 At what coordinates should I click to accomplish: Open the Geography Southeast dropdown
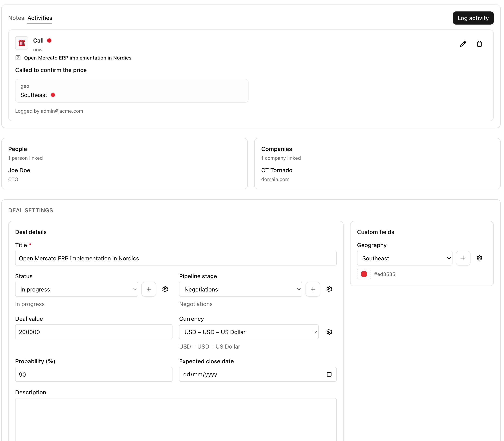404,258
